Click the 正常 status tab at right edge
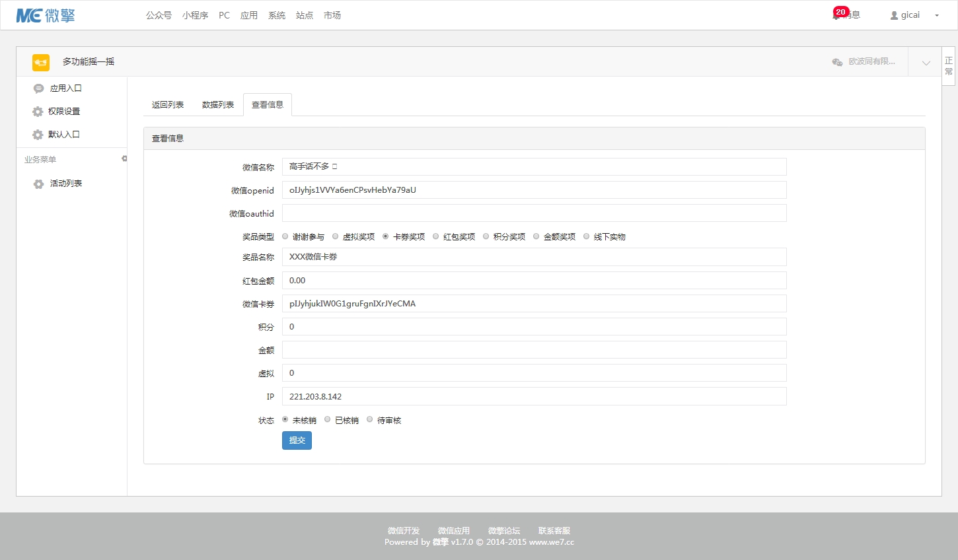 949,66
